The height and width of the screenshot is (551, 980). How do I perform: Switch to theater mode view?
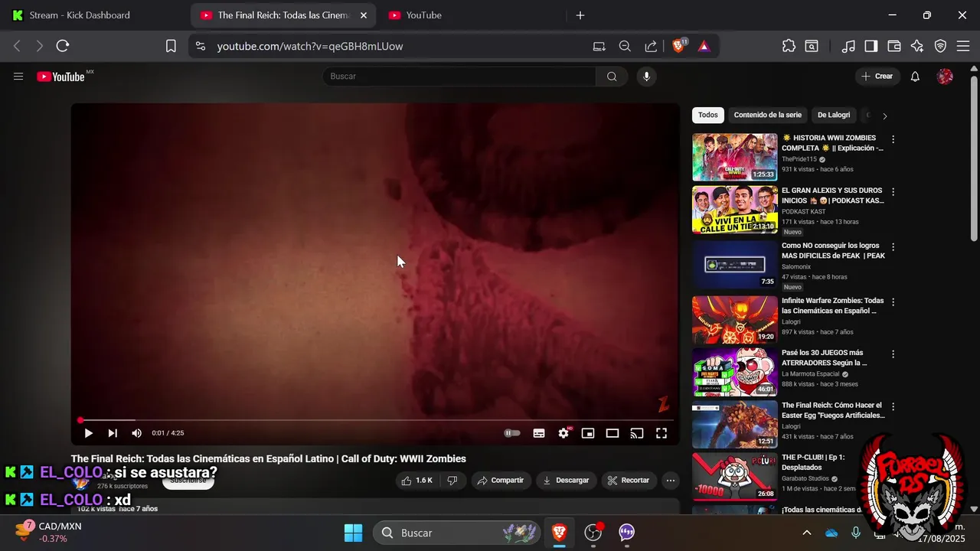[x=612, y=433]
